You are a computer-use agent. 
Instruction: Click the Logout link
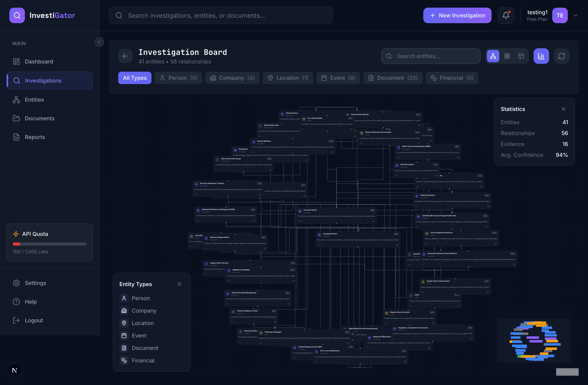(x=34, y=320)
